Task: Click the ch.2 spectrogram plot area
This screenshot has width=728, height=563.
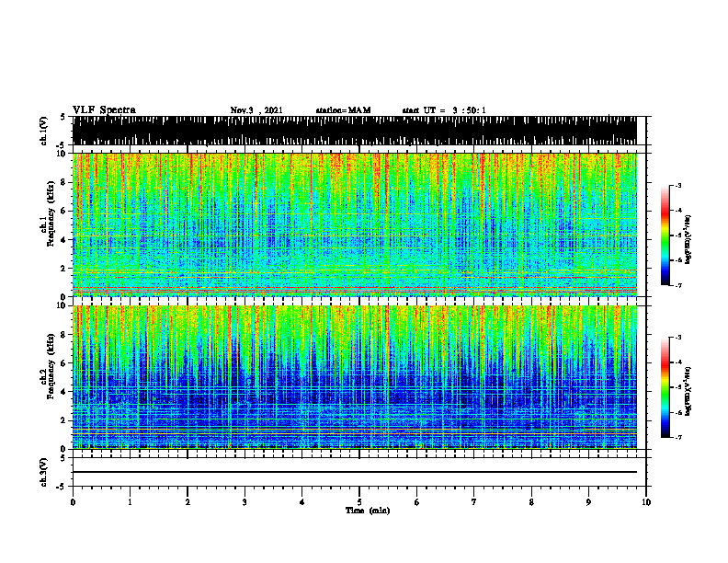Action: [x=354, y=377]
